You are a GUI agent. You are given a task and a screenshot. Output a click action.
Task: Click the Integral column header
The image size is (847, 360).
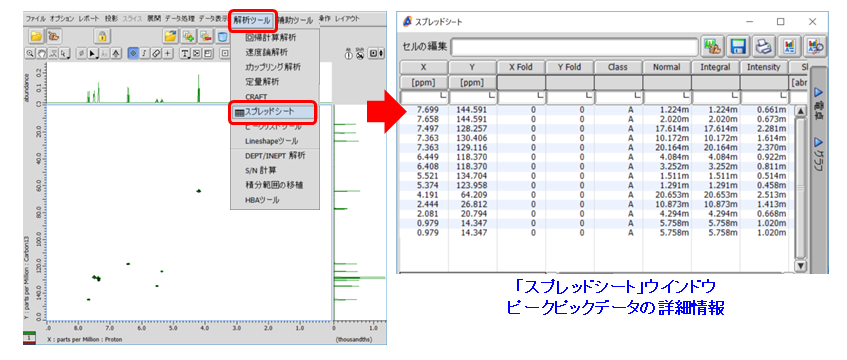click(x=715, y=68)
